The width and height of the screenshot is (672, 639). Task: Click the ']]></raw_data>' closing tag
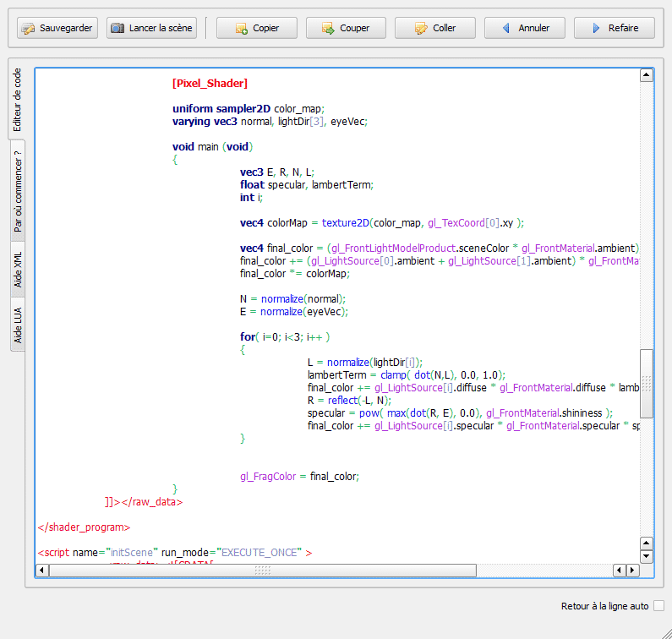coord(144,502)
